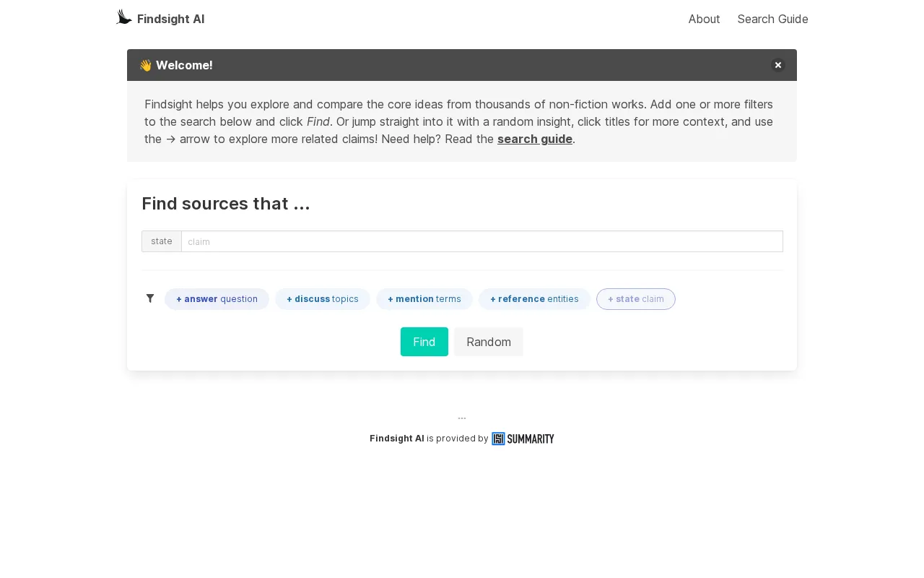Click the footer 'Findsight AI' text
The image size is (924, 578).
(x=397, y=439)
